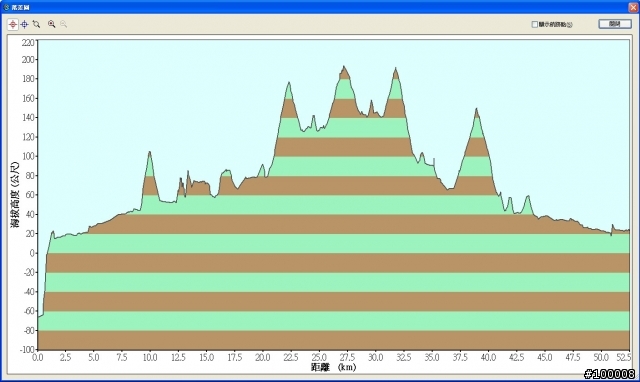Click the "-100" elevation axis value
640x382 pixels.
27,350
